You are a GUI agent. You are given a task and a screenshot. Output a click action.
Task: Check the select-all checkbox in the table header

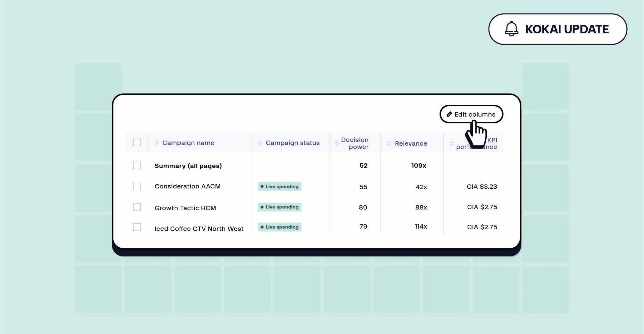click(137, 142)
